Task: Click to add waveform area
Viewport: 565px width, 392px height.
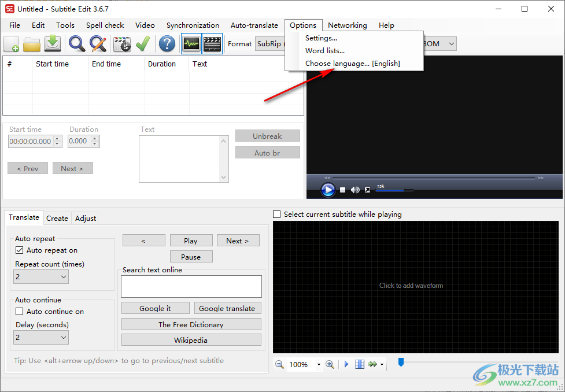Action: tap(415, 287)
